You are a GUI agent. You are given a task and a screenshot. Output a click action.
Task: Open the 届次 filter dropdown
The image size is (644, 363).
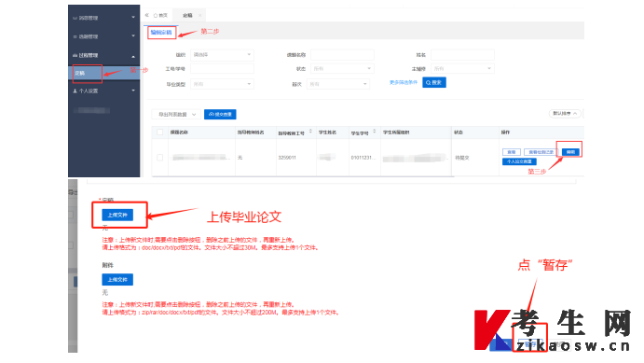pos(338,84)
